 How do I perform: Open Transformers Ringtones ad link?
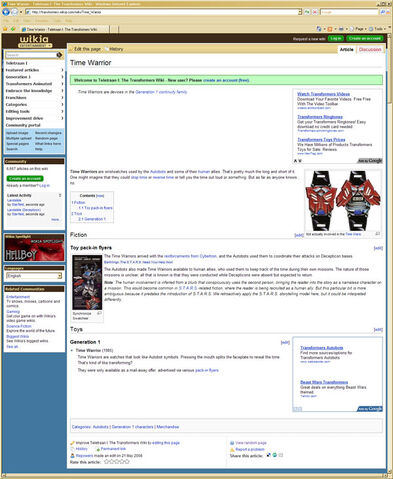pos(320,117)
